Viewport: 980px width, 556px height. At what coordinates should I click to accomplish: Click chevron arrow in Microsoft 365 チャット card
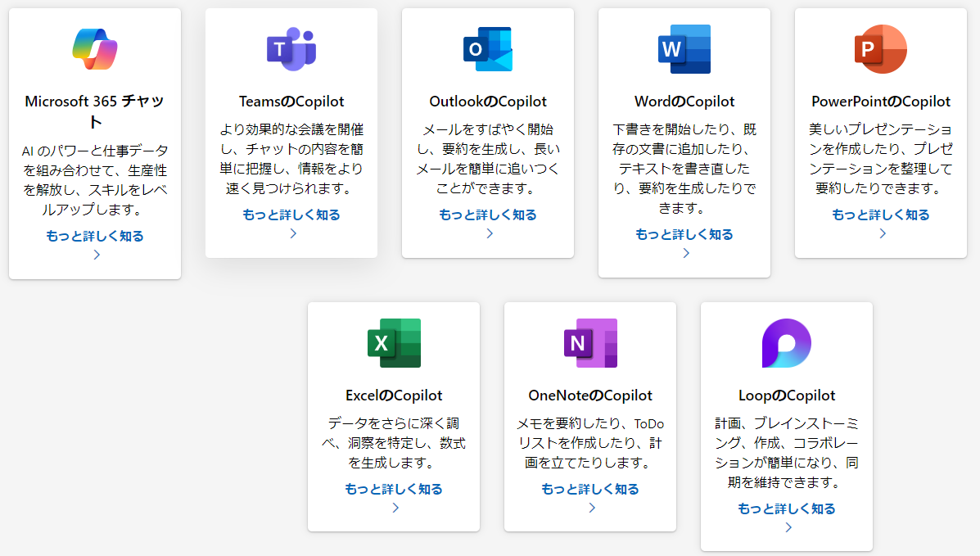pos(97,255)
